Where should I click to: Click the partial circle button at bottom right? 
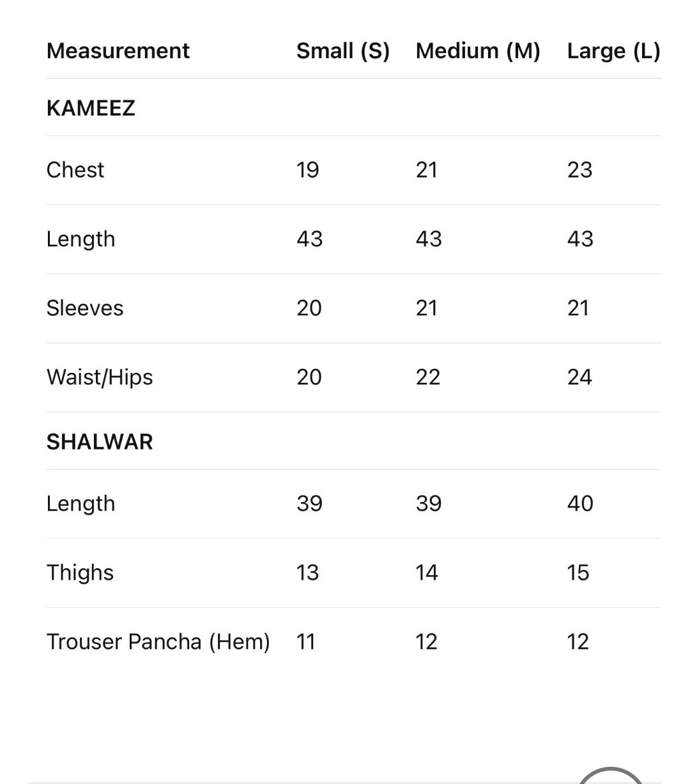coord(611,776)
